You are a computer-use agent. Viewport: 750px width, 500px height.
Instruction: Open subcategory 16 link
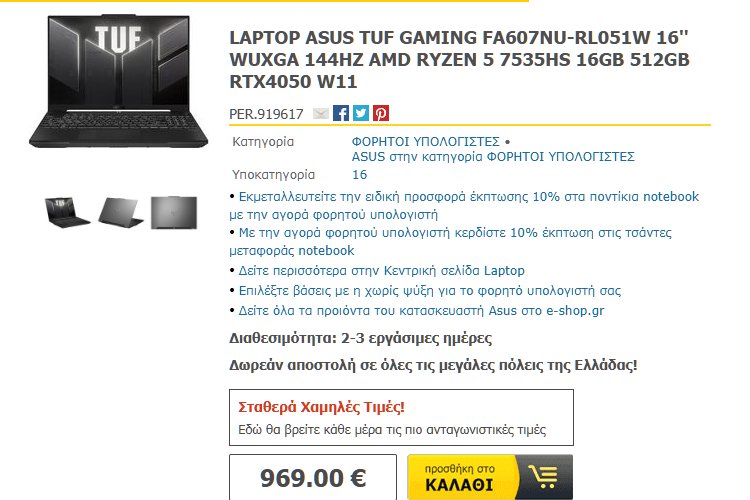[360, 175]
